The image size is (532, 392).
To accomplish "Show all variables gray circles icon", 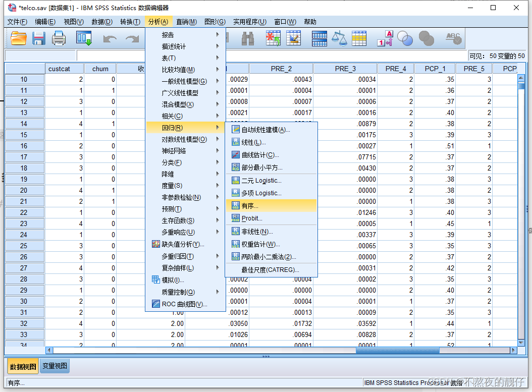I will tap(427, 38).
